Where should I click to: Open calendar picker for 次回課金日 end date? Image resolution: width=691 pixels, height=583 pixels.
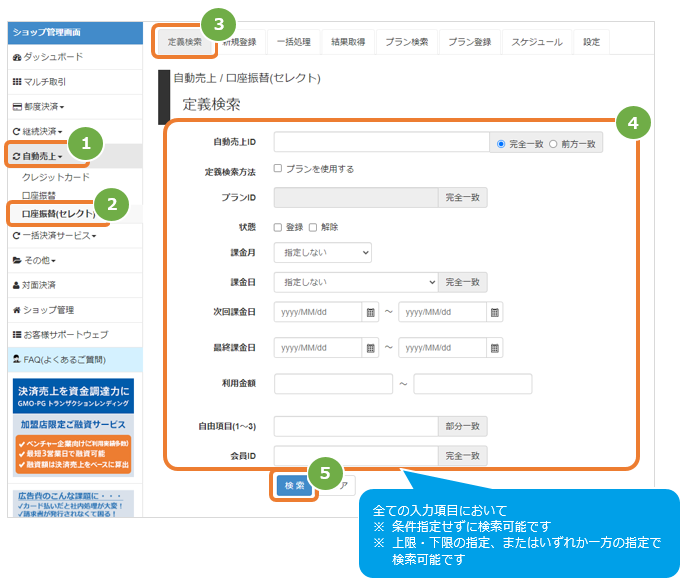pos(494,312)
